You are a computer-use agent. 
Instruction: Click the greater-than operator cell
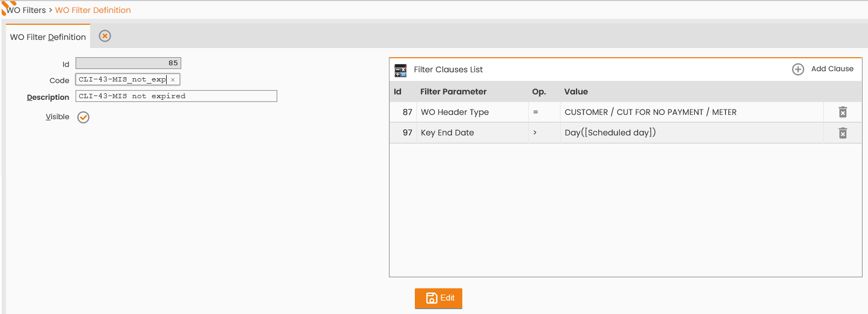pos(544,133)
